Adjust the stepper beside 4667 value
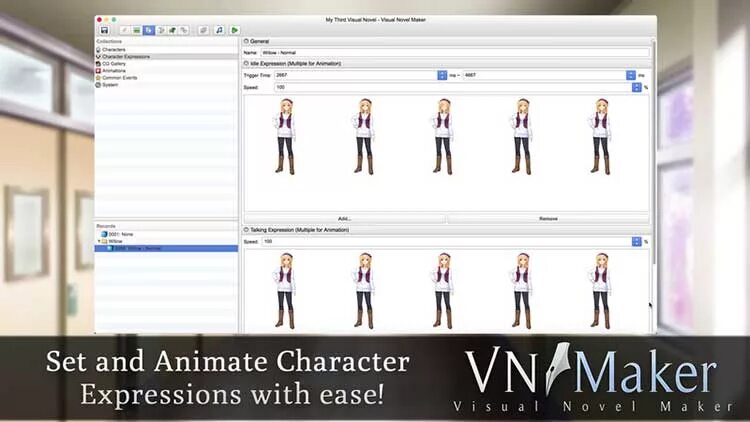The height and width of the screenshot is (422, 750). click(631, 75)
